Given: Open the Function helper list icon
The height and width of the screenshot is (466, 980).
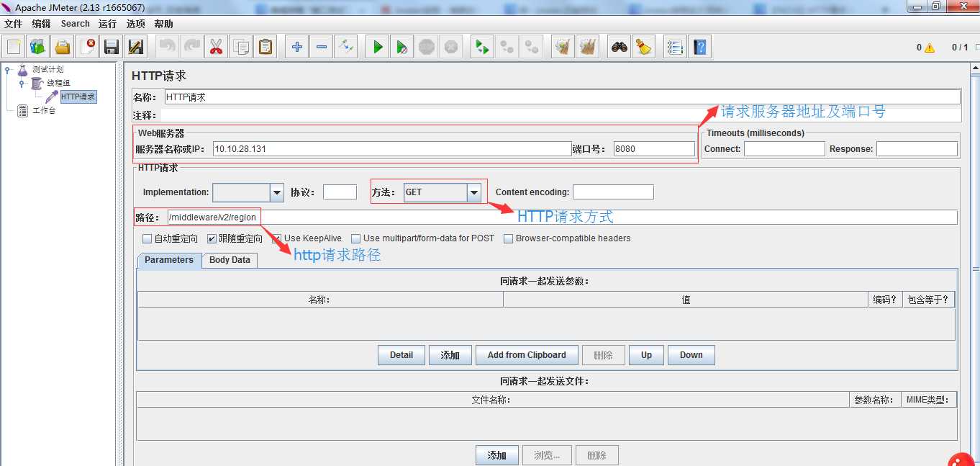Looking at the screenshot, I should 675,47.
